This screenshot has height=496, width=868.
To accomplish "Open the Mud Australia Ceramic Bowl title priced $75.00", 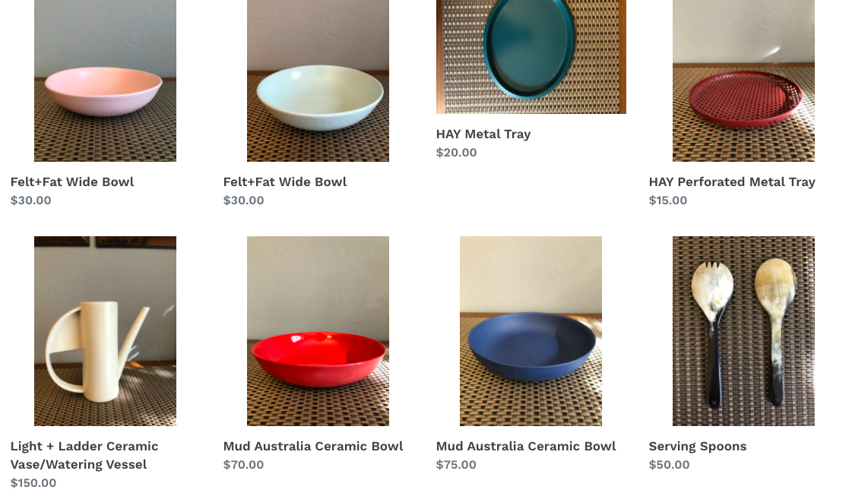I will pyautogui.click(x=525, y=446).
